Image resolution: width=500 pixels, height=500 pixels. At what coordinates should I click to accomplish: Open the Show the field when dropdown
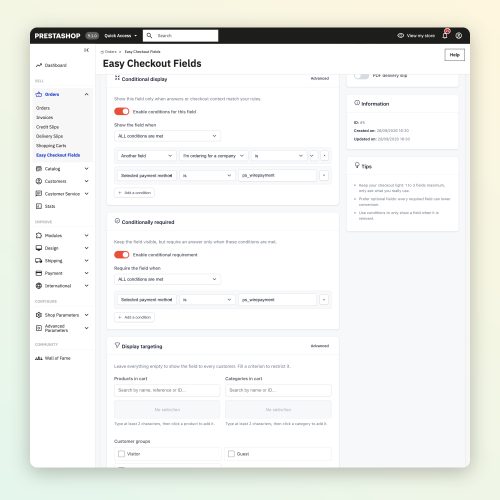click(167, 136)
